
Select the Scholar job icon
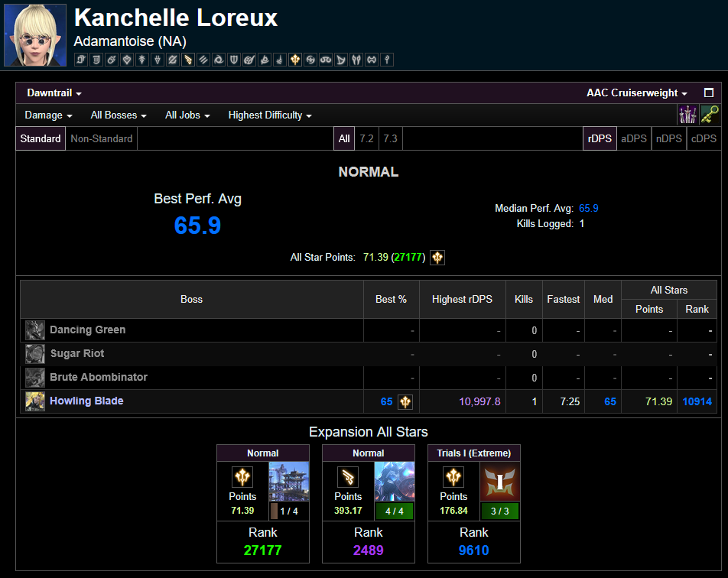(327, 60)
